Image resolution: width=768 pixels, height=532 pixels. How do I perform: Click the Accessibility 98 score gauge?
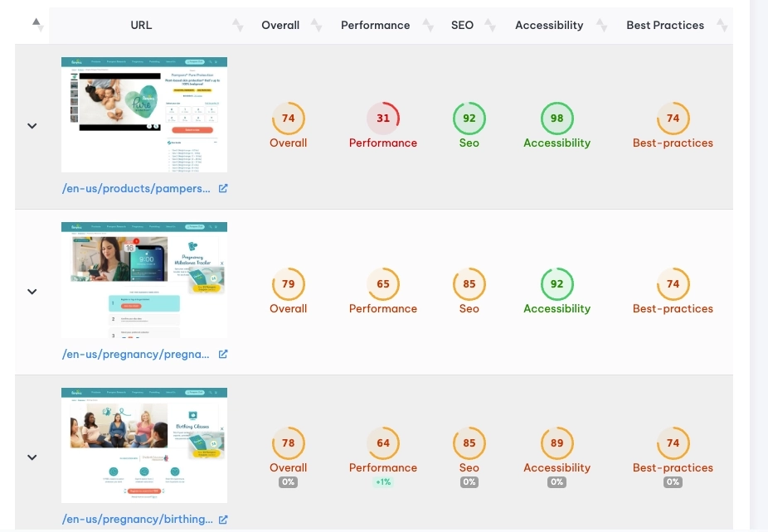click(557, 118)
